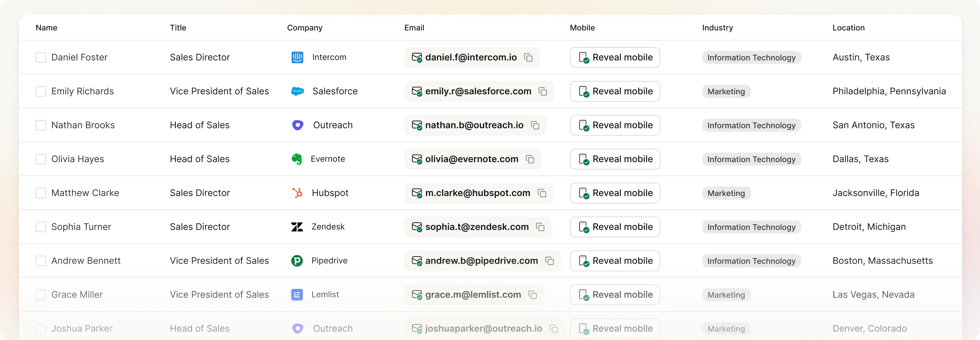Check the checkbox for Daniel Foster
The height and width of the screenshot is (340, 980).
[x=41, y=58]
